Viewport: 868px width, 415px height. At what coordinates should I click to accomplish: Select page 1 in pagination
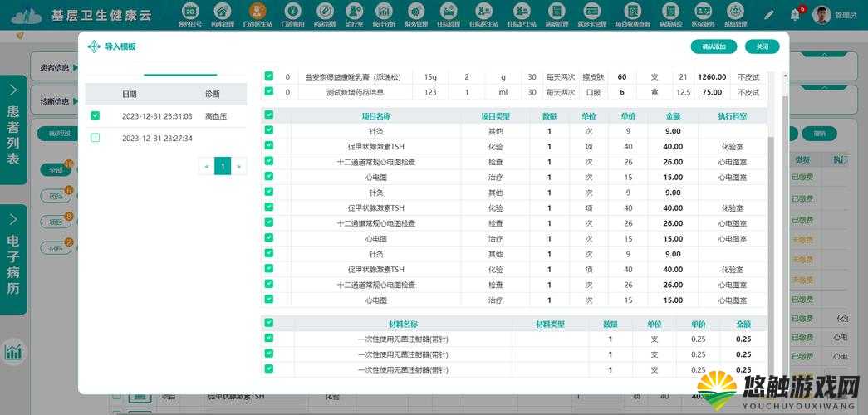tap(223, 166)
